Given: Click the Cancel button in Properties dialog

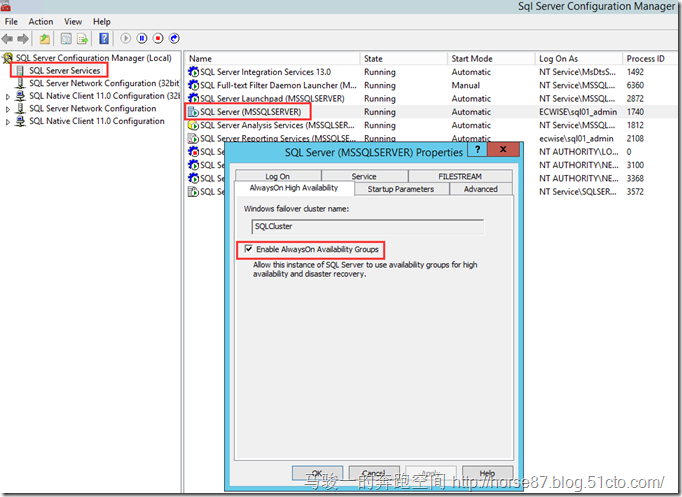Looking at the screenshot, I should click(374, 474).
